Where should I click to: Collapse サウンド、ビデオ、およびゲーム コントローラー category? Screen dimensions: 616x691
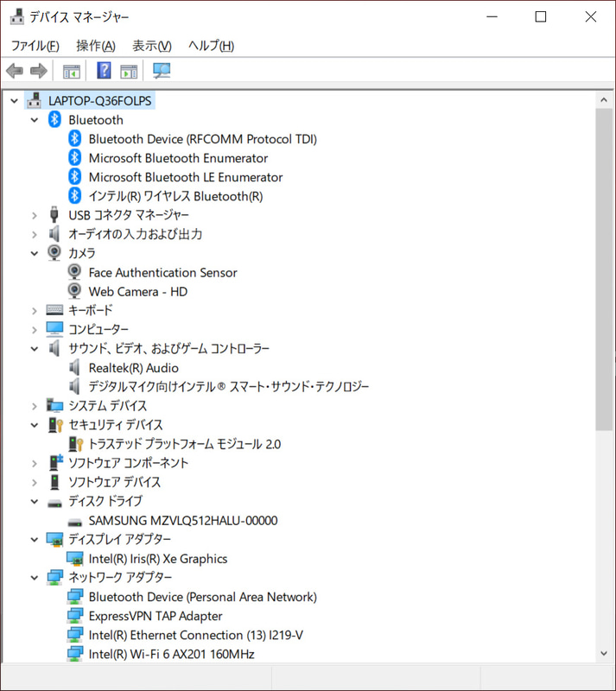click(35, 349)
